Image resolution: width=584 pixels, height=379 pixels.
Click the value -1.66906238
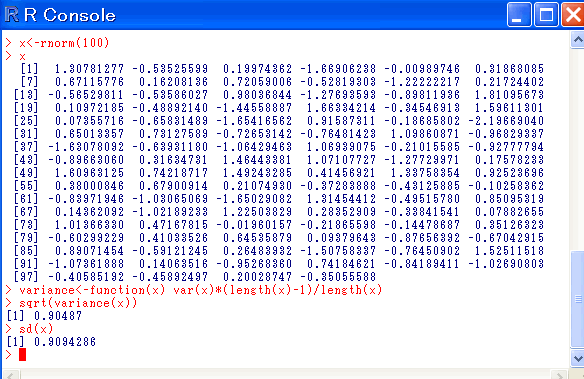[x=338, y=69]
